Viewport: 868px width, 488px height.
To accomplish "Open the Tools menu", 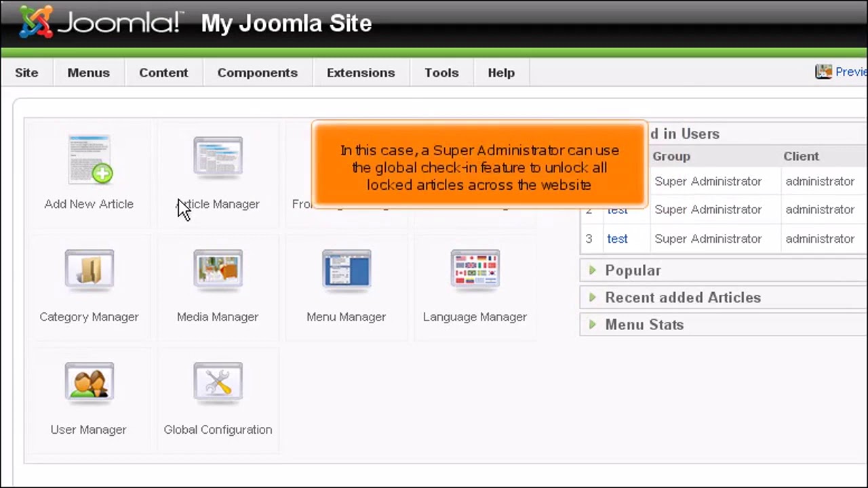I will click(x=441, y=73).
